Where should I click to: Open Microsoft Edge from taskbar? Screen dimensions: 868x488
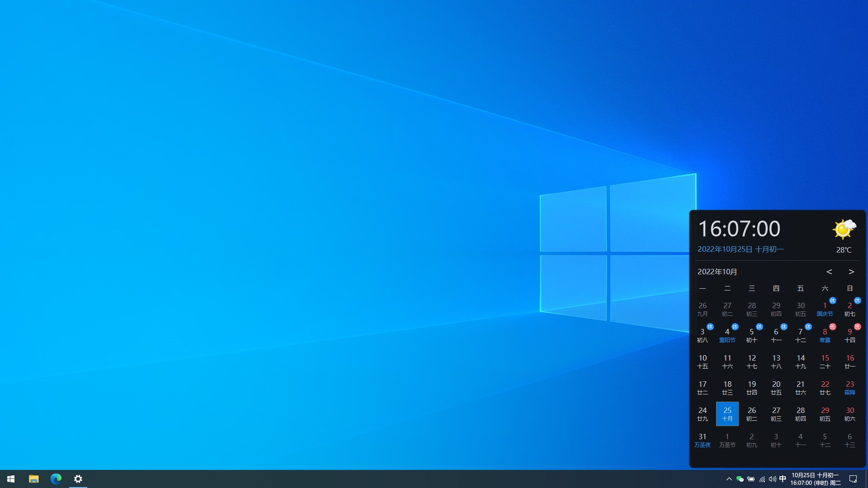pos(56,479)
